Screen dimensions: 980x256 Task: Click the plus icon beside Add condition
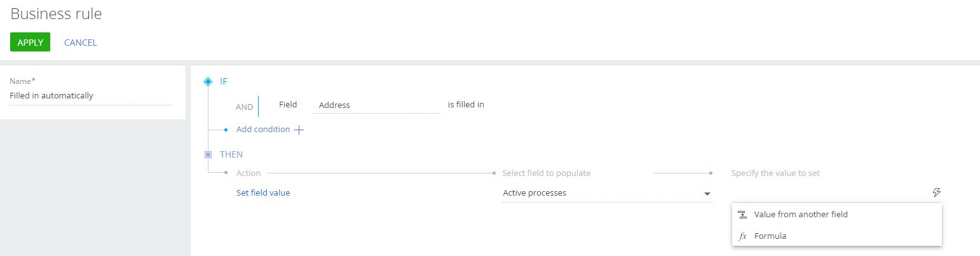(299, 130)
